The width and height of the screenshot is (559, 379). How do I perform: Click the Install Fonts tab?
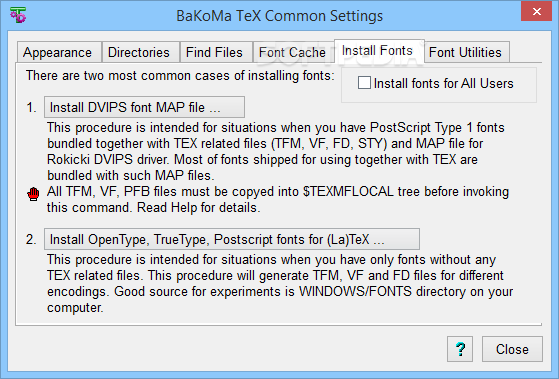click(379, 51)
